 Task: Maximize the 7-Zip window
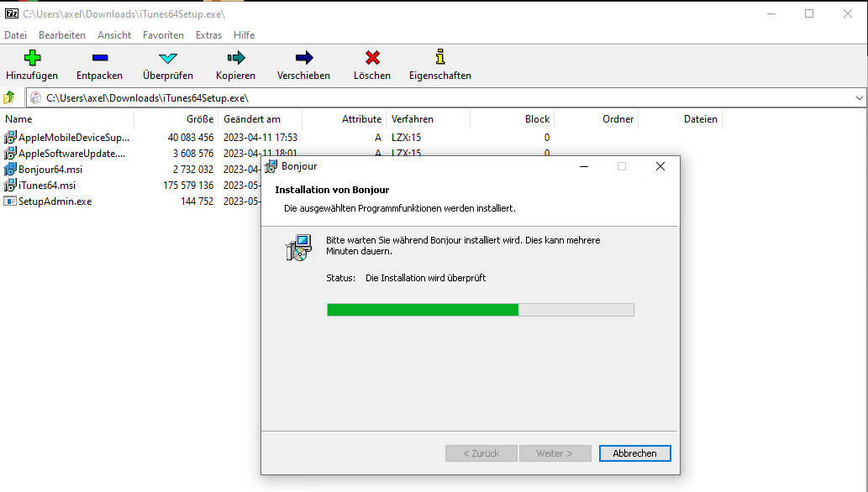pyautogui.click(x=809, y=13)
